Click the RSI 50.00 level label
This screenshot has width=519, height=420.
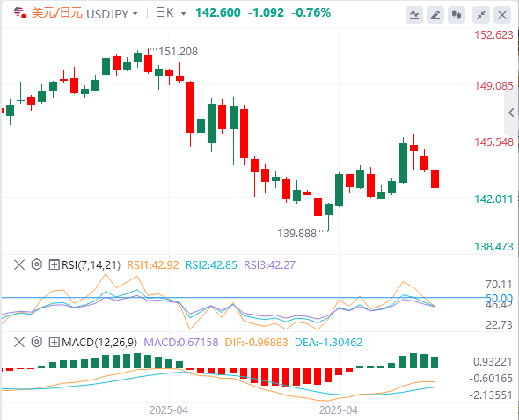click(x=499, y=298)
